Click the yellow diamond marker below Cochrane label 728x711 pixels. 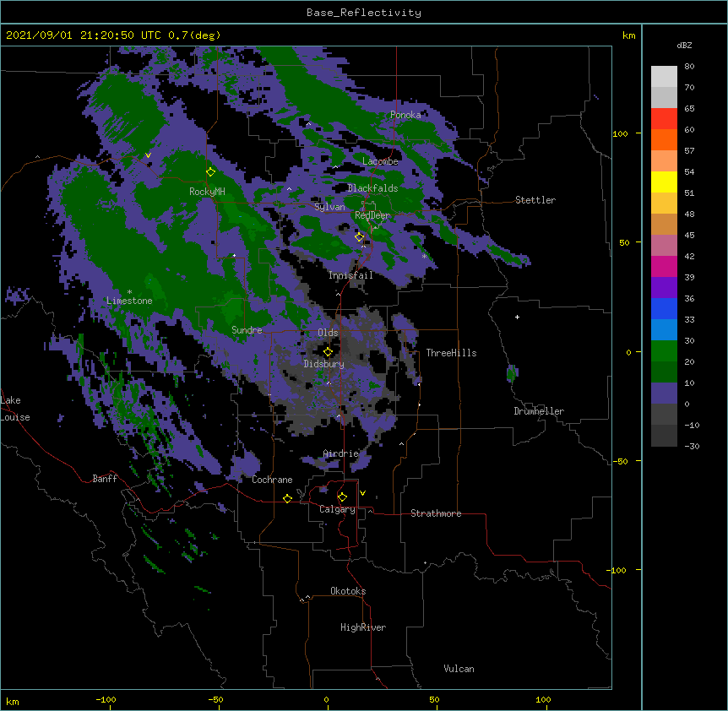click(287, 498)
